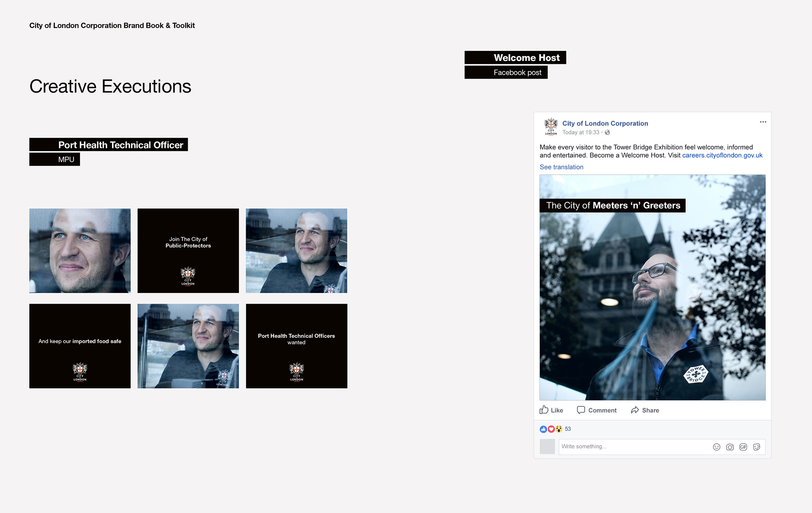
Task: Insert a GIF using the GIF icon
Action: point(743,447)
